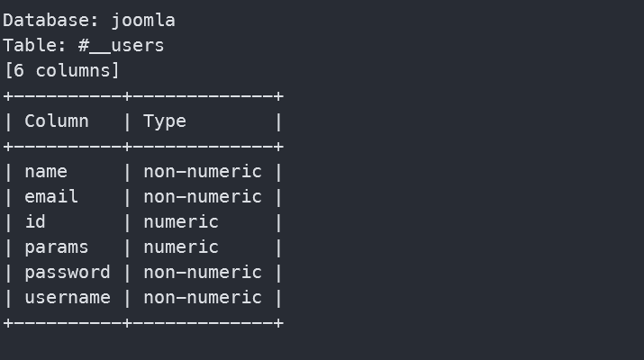Click the type value in the username row

coord(203,297)
